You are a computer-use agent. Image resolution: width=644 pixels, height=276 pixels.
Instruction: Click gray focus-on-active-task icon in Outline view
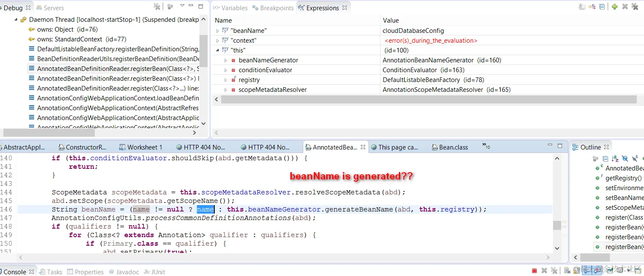tap(596, 159)
